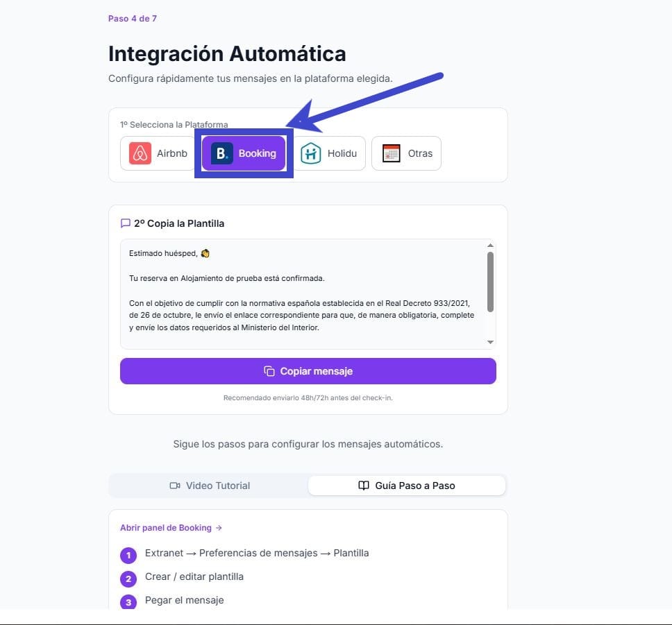Click the Booking 'B' logo icon
The image size is (672, 625).
[x=221, y=153]
